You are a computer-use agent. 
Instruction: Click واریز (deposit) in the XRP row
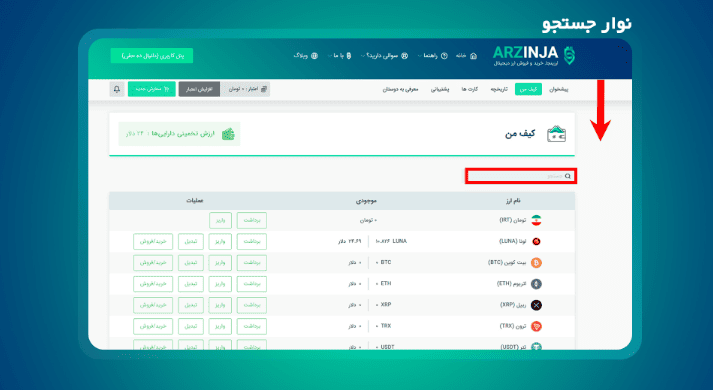pyautogui.click(x=221, y=305)
